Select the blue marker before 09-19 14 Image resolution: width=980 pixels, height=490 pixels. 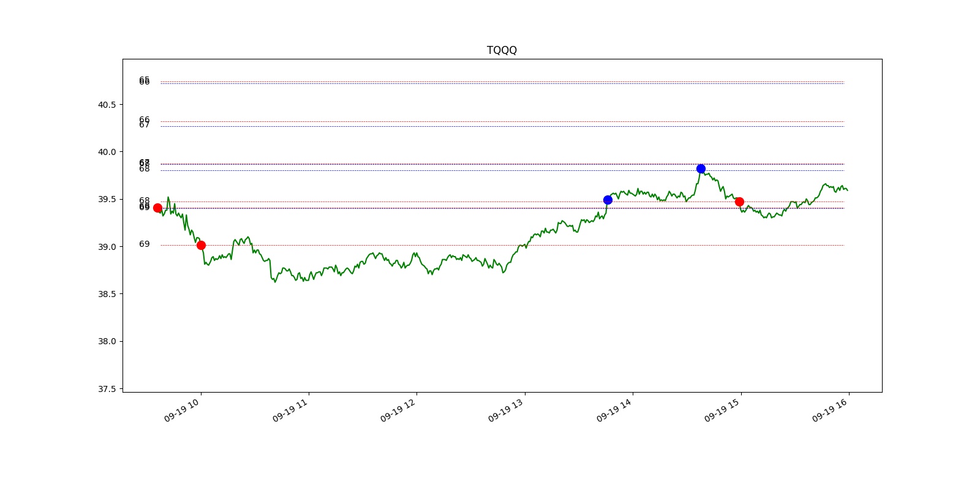click(x=608, y=200)
